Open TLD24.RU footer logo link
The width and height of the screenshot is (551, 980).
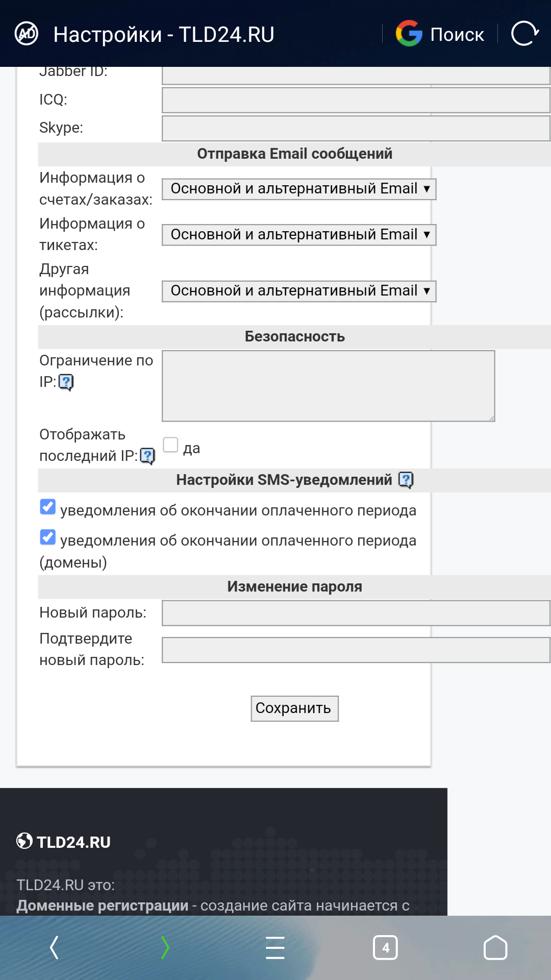tap(64, 842)
